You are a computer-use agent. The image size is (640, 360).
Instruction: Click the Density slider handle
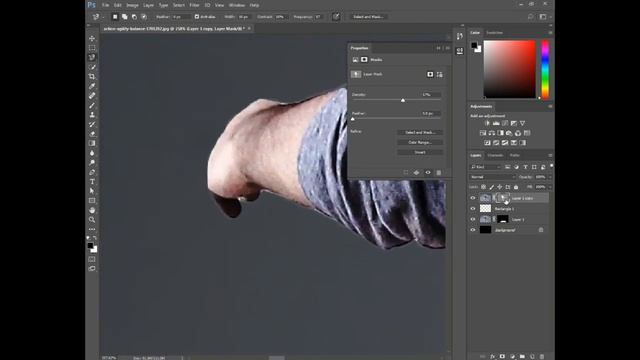[403, 100]
